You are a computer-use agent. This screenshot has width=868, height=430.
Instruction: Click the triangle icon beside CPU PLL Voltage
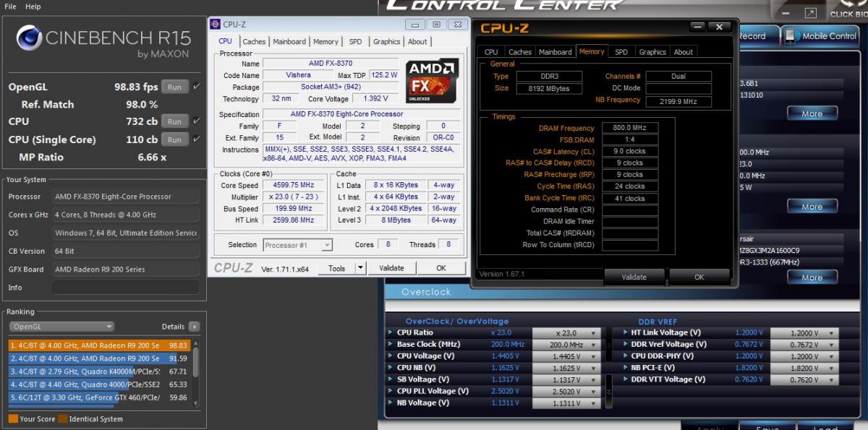coord(391,391)
